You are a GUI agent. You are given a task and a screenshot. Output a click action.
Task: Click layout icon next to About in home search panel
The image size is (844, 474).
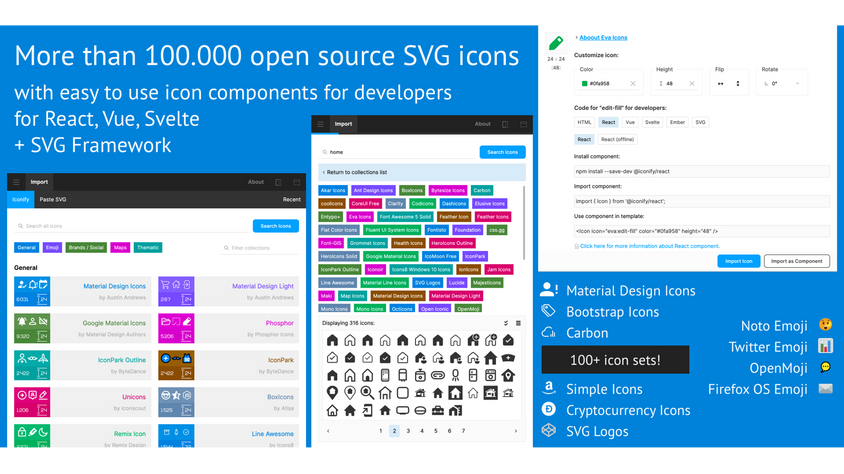tap(505, 124)
